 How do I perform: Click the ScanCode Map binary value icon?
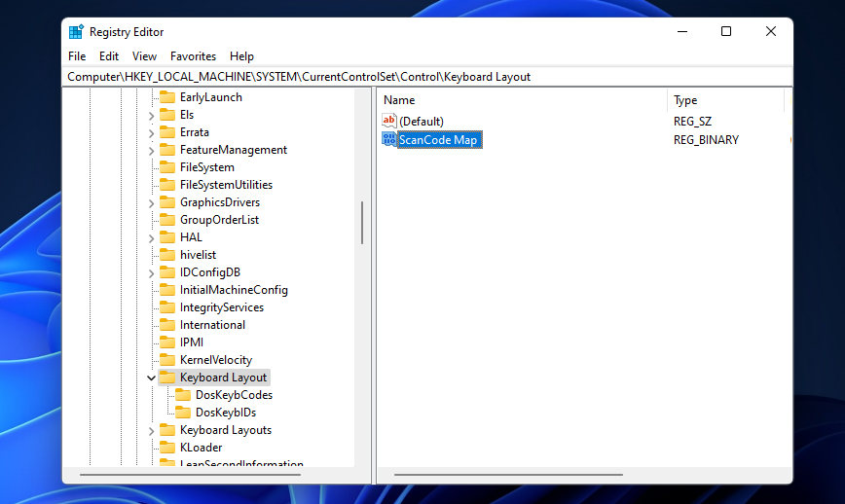click(388, 139)
